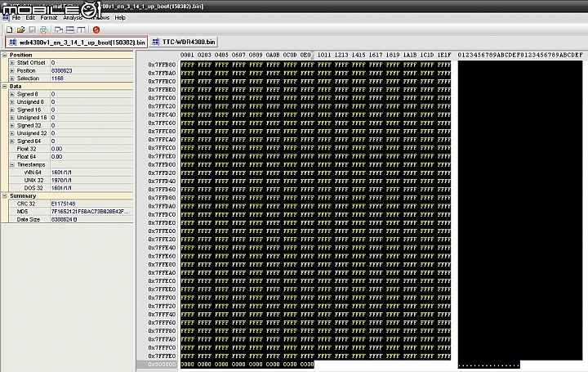Viewport: 588px width, 372px height.
Task: Click the 1011 column header
Action: pos(324,55)
